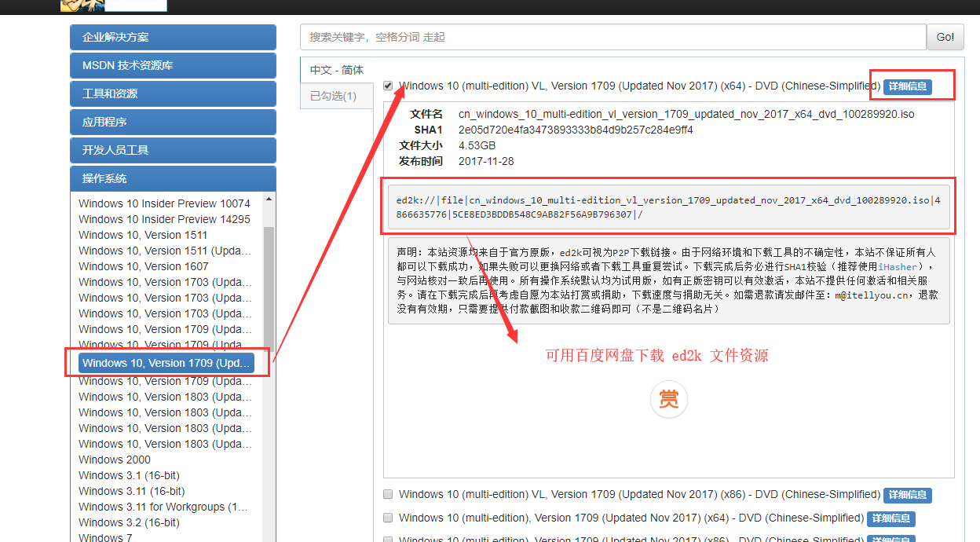Check the Windows 10 VL 1709 x86 checkbox
This screenshot has width=980, height=542.
[388, 494]
